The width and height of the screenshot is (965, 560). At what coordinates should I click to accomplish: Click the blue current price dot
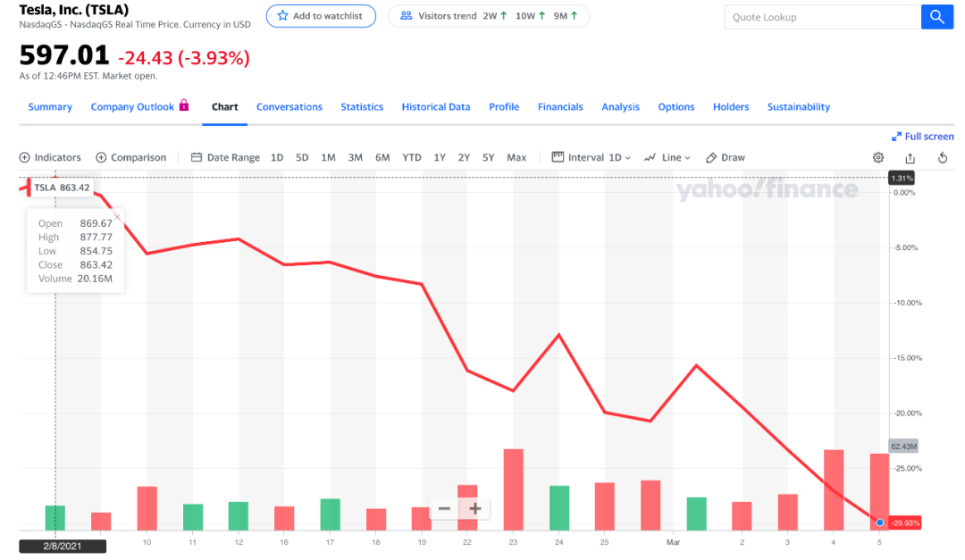tap(879, 522)
